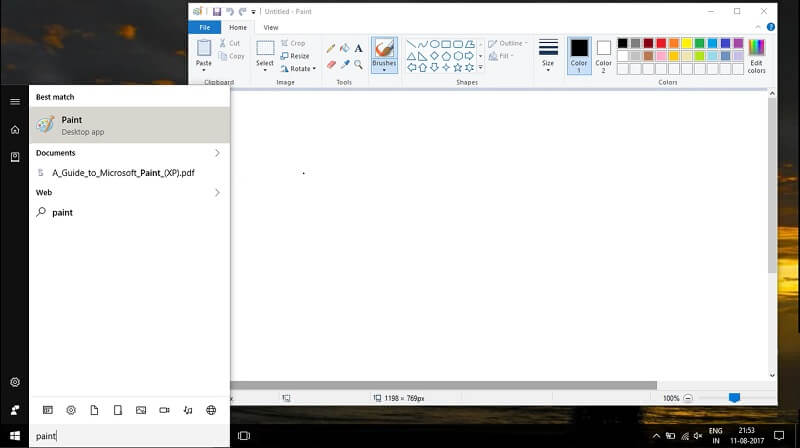The width and height of the screenshot is (800, 448).
Task: Expand the Documents search category chevron
Action: 217,153
